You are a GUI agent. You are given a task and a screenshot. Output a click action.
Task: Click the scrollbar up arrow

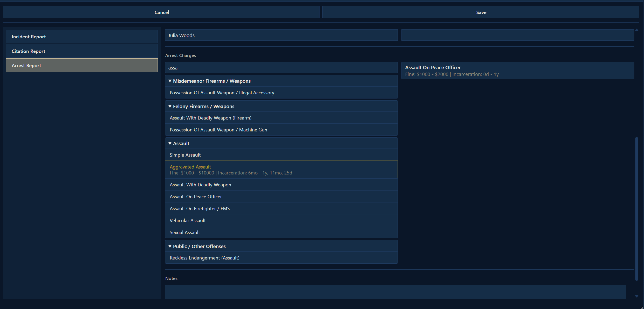point(636,30)
